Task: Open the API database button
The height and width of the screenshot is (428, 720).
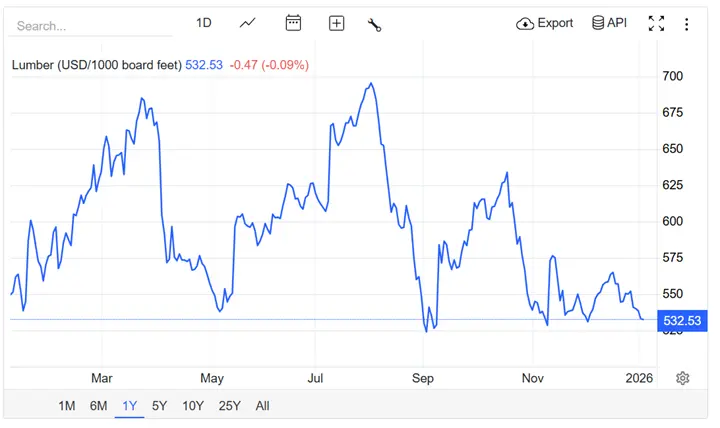Action: [x=609, y=23]
